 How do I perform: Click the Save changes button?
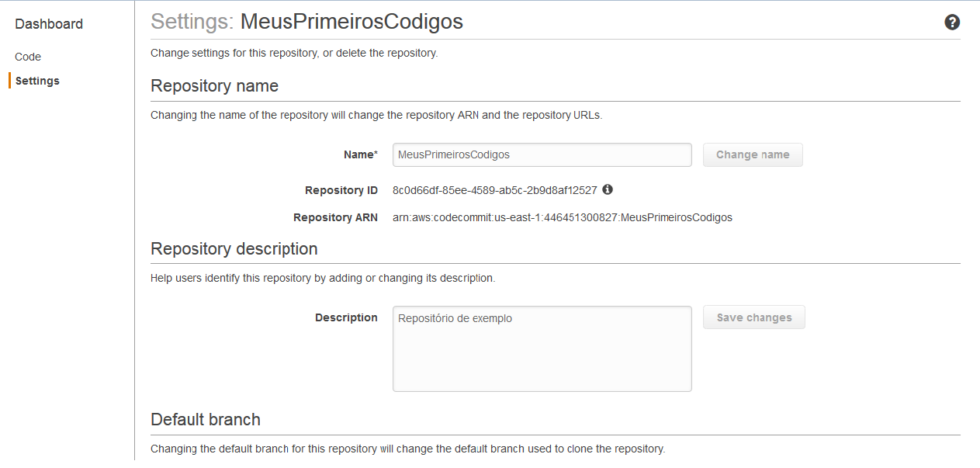[x=754, y=317]
